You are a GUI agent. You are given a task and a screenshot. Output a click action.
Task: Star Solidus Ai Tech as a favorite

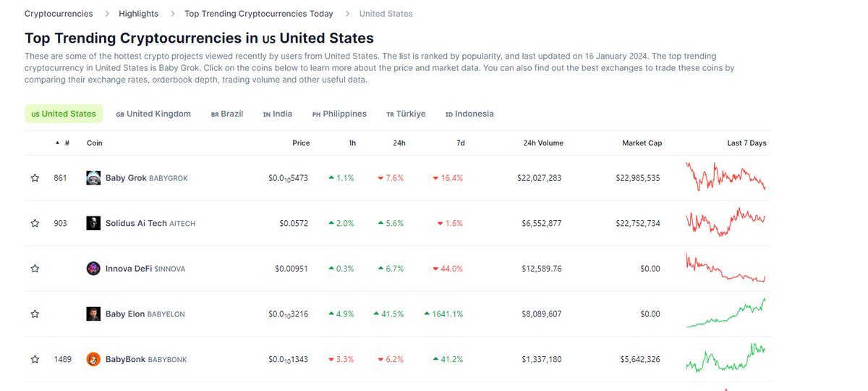coord(35,224)
